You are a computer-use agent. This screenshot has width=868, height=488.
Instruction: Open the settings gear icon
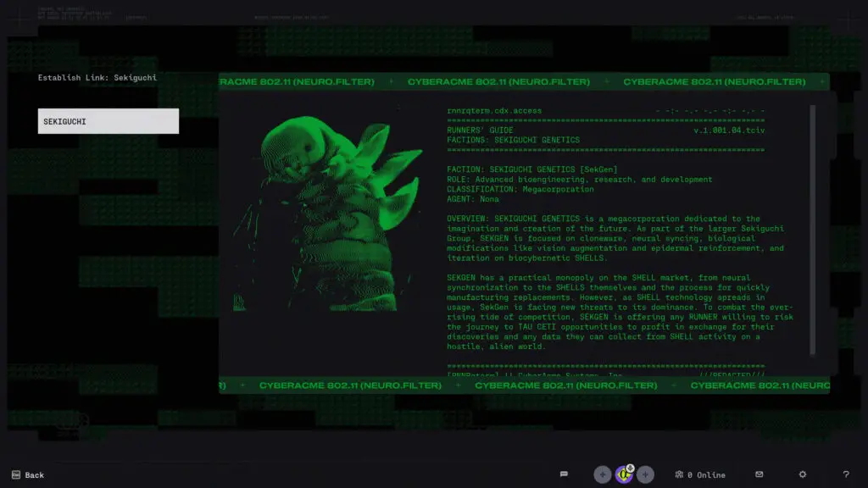802,474
